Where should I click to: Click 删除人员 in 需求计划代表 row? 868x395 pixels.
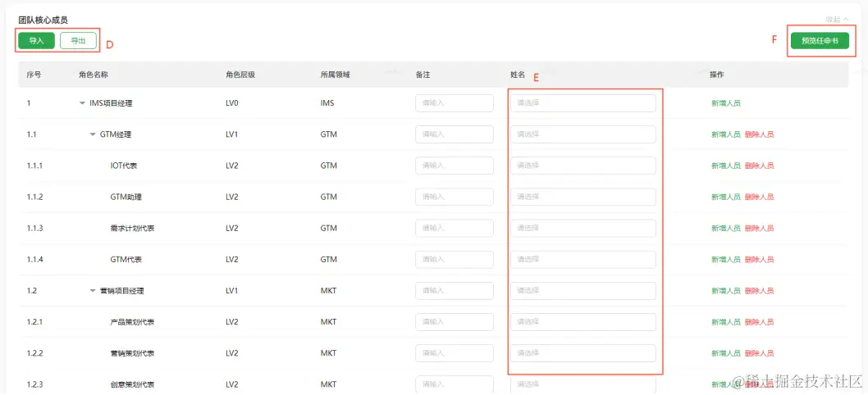[x=760, y=228]
